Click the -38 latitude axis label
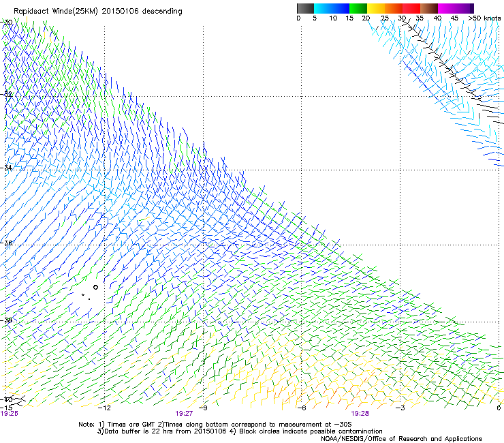The height and width of the screenshot is (443, 504). [7, 320]
